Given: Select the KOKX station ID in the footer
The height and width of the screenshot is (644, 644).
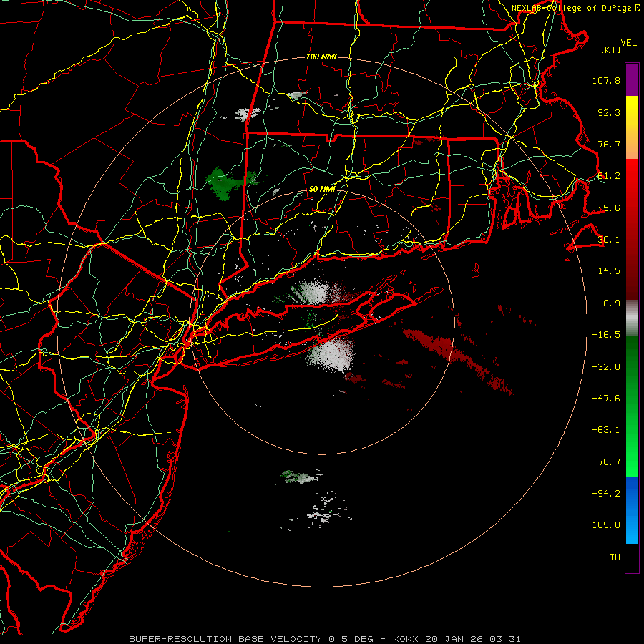Looking at the screenshot, I should coord(406,639).
